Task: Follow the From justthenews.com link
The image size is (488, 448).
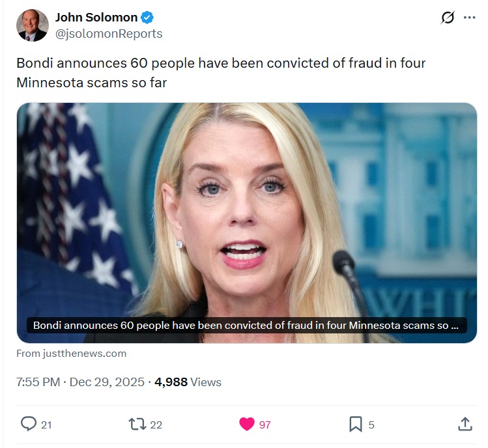Action: (71, 354)
